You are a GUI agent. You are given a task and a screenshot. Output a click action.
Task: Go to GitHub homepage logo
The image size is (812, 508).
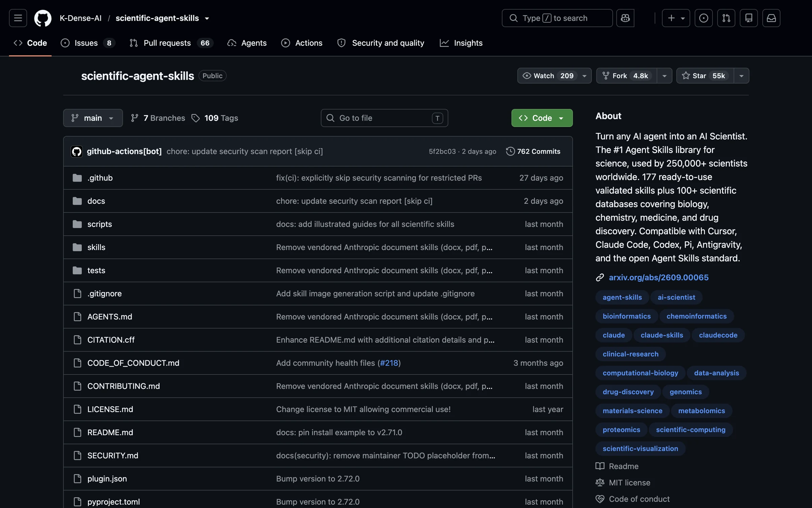(43, 18)
